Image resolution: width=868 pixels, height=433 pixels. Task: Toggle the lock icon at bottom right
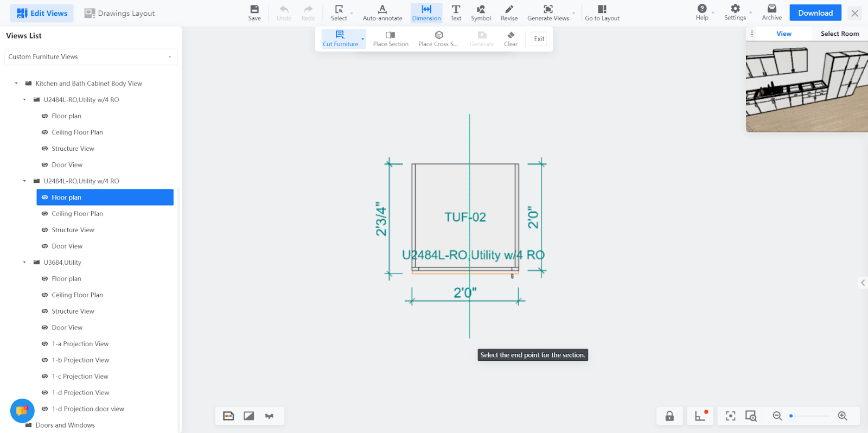coord(669,416)
